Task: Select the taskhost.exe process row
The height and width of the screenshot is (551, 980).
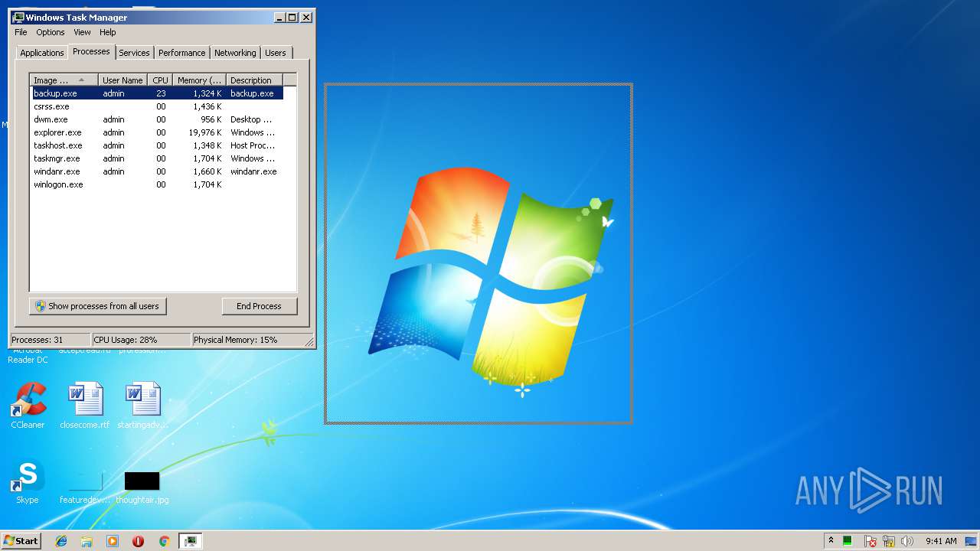Action: pyautogui.click(x=158, y=145)
